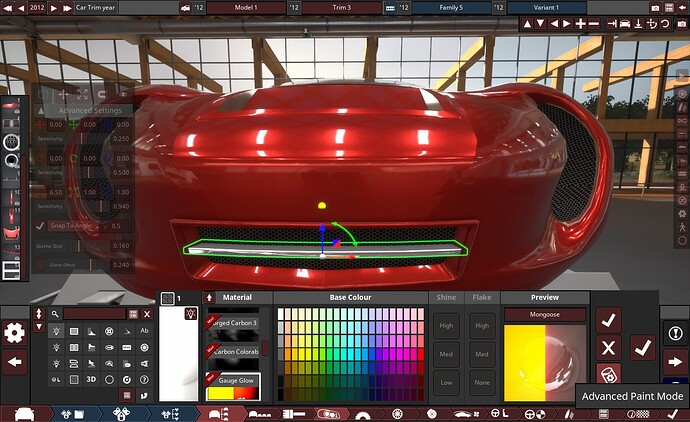Viewport: 690px width, 422px height.
Task: Select the Ab text badge fixture category
Action: tap(144, 330)
